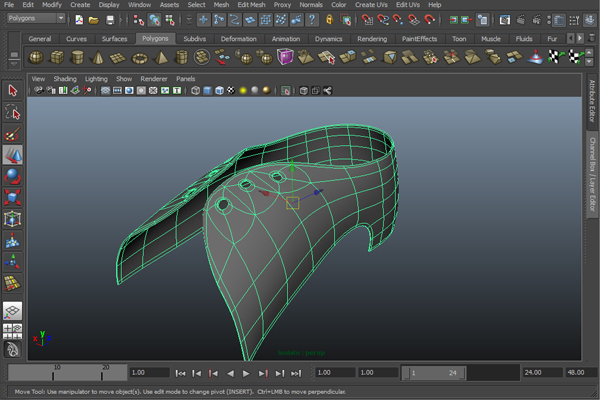Screen dimensions: 600x400
Task: Click the New Scene icon
Action: coord(79,20)
